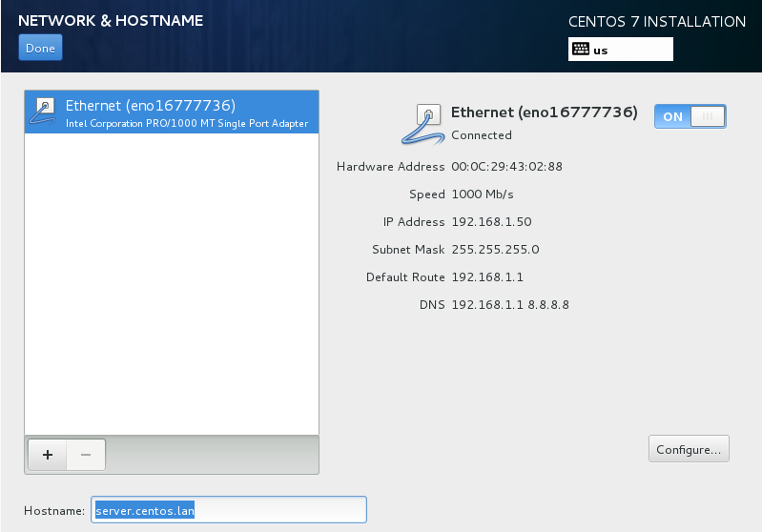Click the default route value 192.168.1.1
This screenshot has height=532, width=762.
click(x=487, y=277)
